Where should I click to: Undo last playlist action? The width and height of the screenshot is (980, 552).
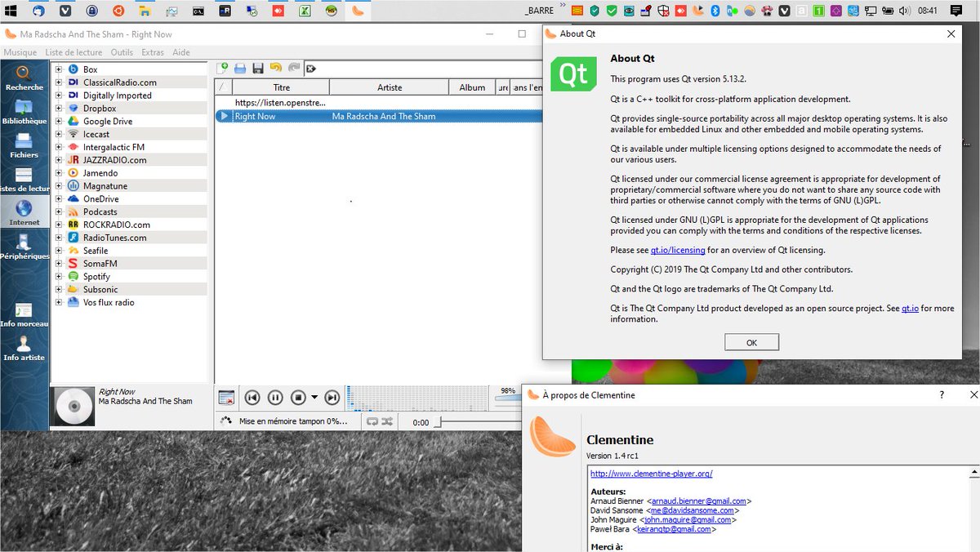click(276, 68)
